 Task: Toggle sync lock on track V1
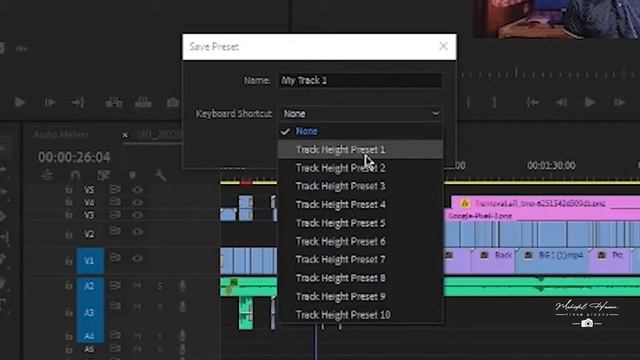115,258
